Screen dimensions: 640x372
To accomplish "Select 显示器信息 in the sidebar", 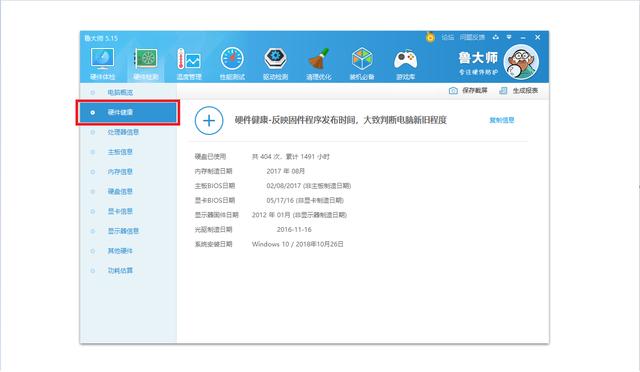I will pyautogui.click(x=128, y=231).
